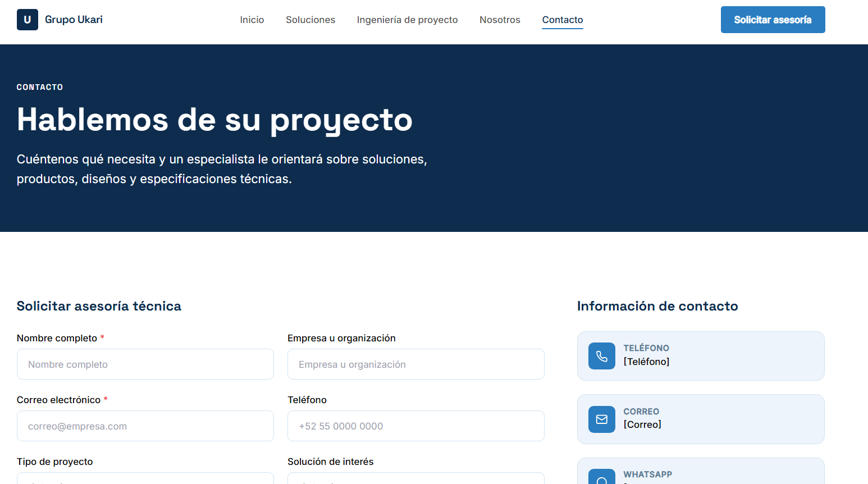Image resolution: width=868 pixels, height=484 pixels.
Task: Focus the Nombre completo input field
Action: [145, 364]
